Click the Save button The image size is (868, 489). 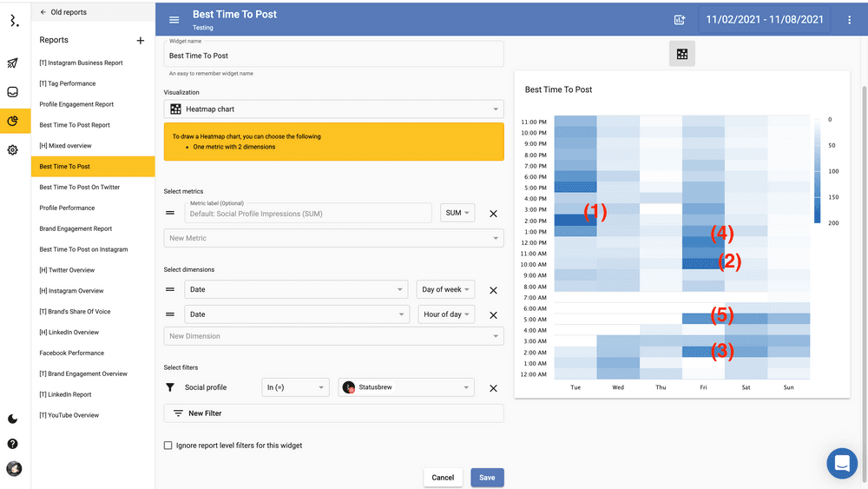(487, 478)
